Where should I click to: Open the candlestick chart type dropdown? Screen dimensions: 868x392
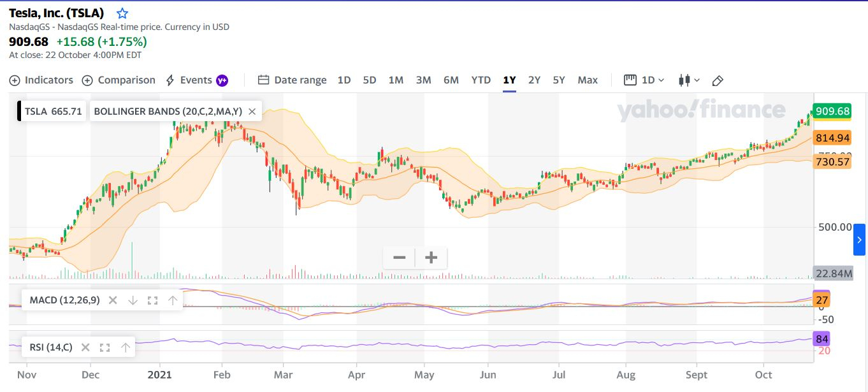coord(690,80)
